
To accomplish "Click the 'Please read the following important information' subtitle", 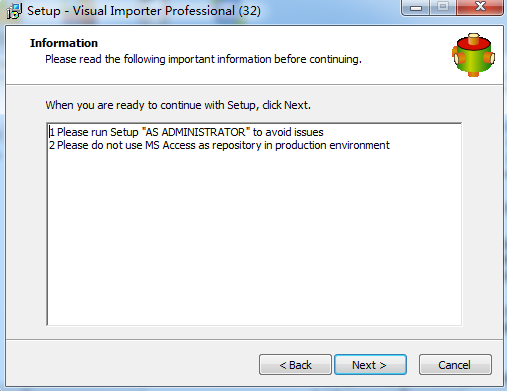I will tap(203, 59).
